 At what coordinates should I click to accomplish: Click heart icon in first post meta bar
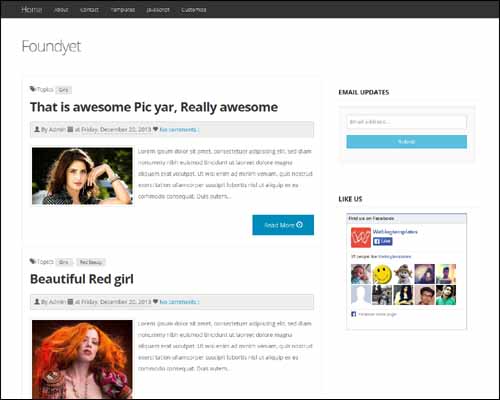pos(155,129)
